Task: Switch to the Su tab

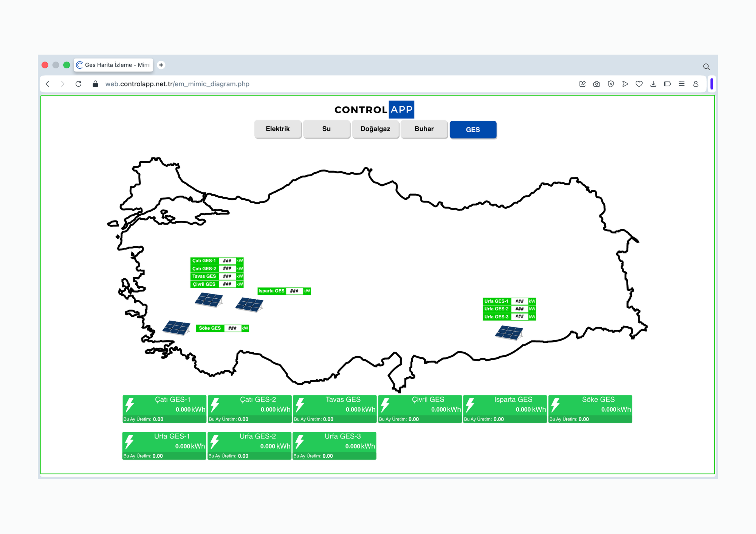Action: point(327,129)
